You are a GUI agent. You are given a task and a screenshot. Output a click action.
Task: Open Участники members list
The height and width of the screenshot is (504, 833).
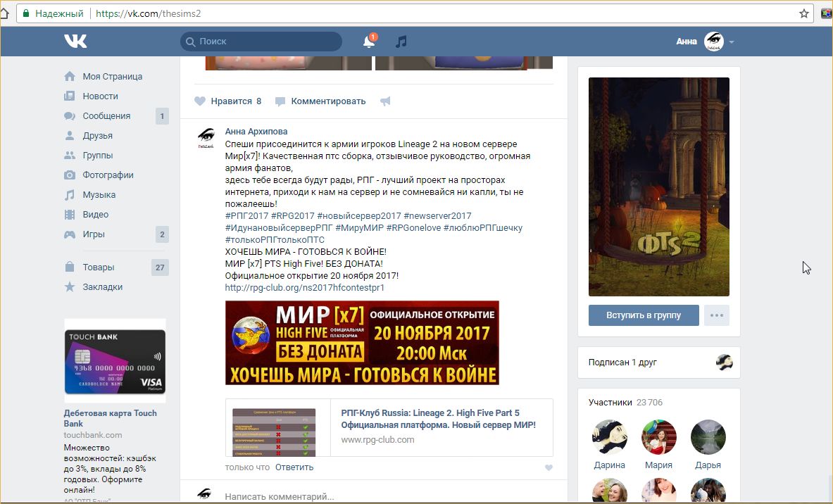coord(625,403)
